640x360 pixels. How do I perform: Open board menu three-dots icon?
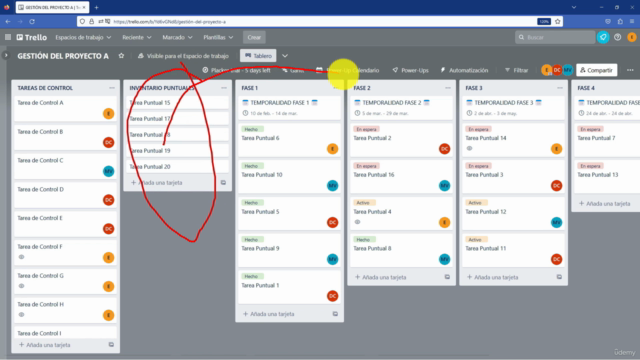[630, 70]
